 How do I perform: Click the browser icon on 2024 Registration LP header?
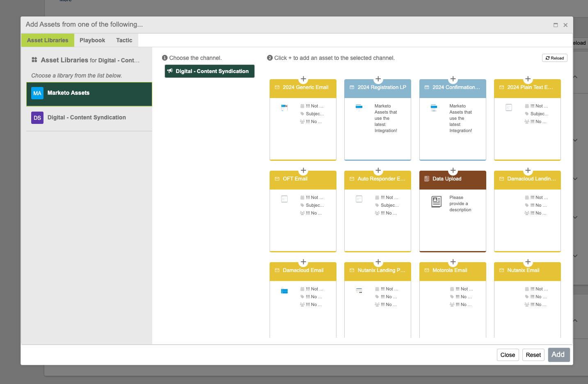pyautogui.click(x=352, y=87)
